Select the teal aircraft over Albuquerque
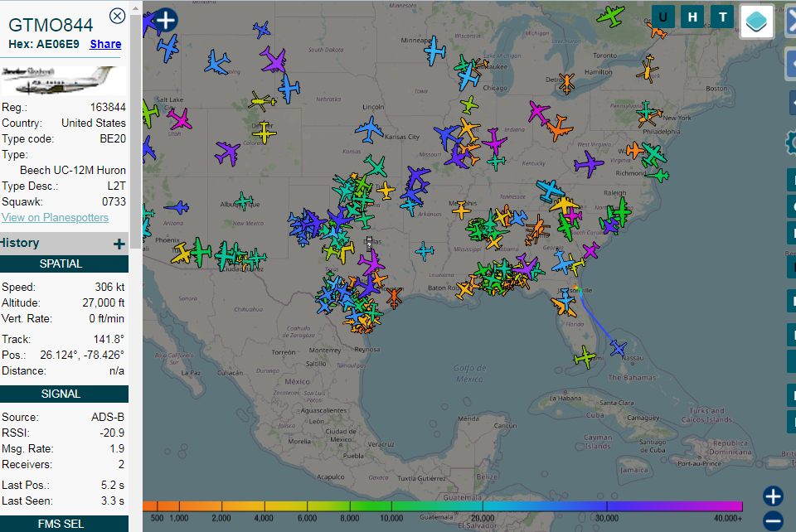The width and height of the screenshot is (796, 532). pyautogui.click(x=244, y=201)
